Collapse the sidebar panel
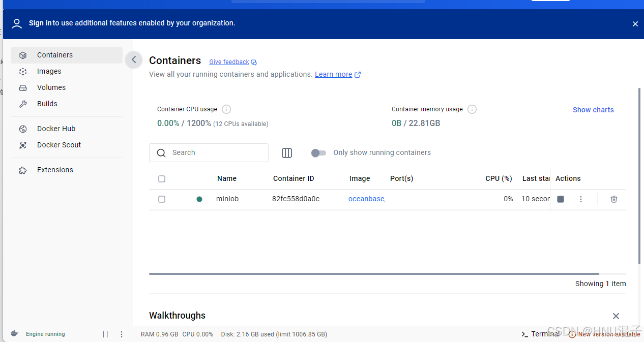644x342 pixels. (133, 59)
